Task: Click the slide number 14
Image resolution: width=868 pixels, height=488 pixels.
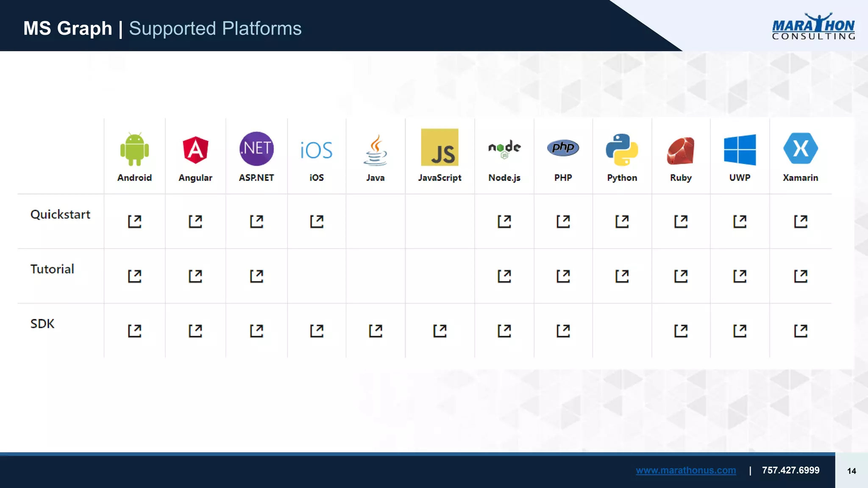Action: click(851, 471)
